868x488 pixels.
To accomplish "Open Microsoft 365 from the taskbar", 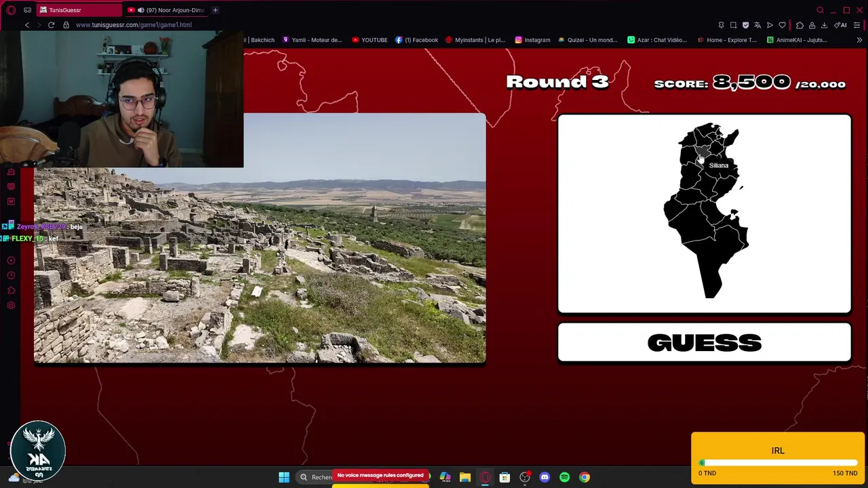I will pos(445,477).
